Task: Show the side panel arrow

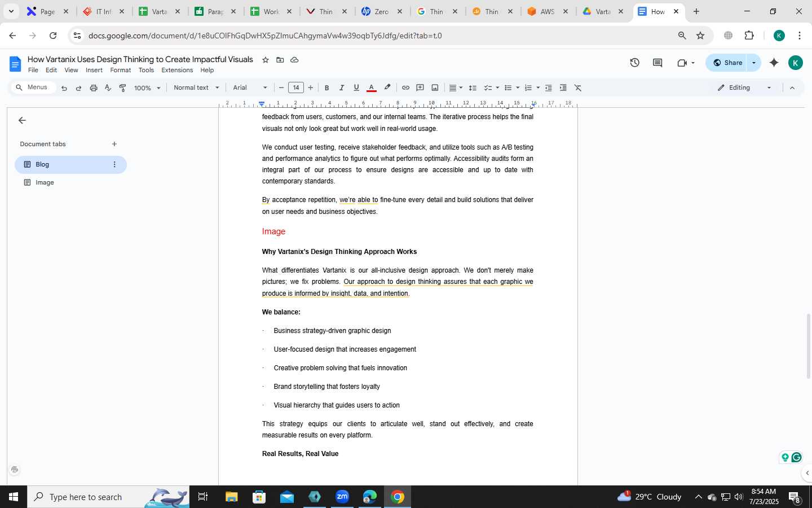Action: [807, 473]
